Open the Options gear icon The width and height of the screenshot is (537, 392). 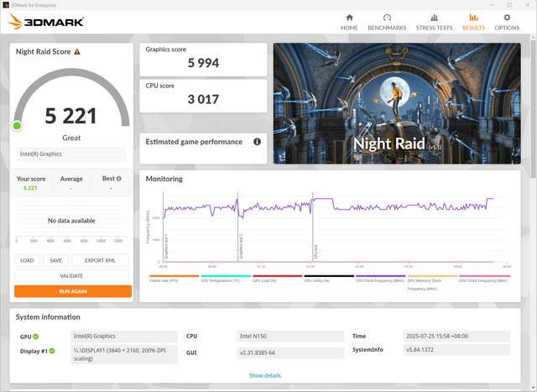point(507,18)
